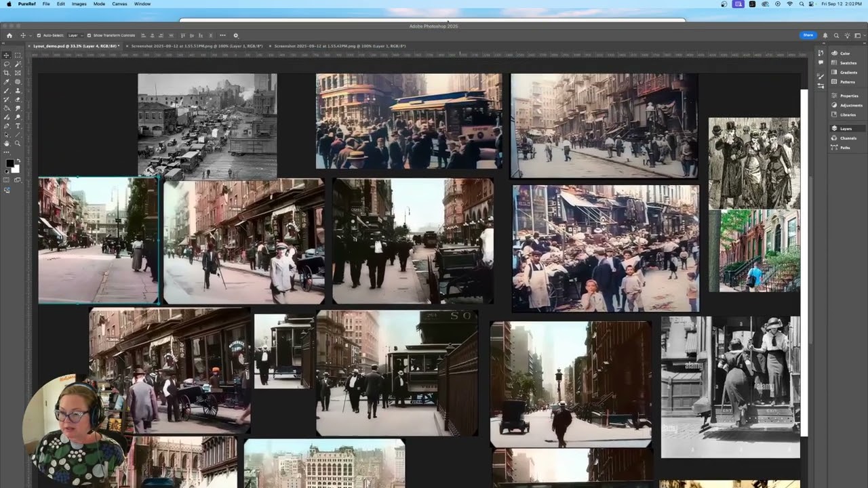Select the Eraser tool
The height and width of the screenshot is (488, 868).
[x=18, y=99]
